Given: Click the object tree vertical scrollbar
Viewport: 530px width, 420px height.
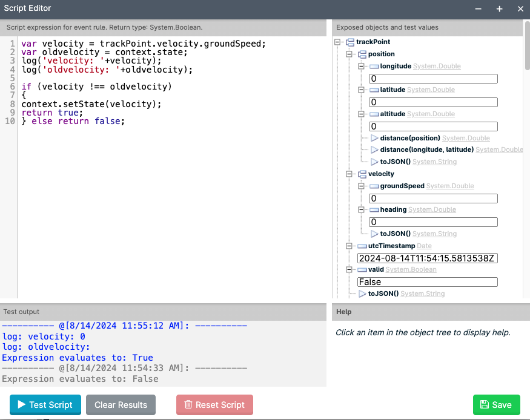Looking at the screenshot, I should point(527,45).
